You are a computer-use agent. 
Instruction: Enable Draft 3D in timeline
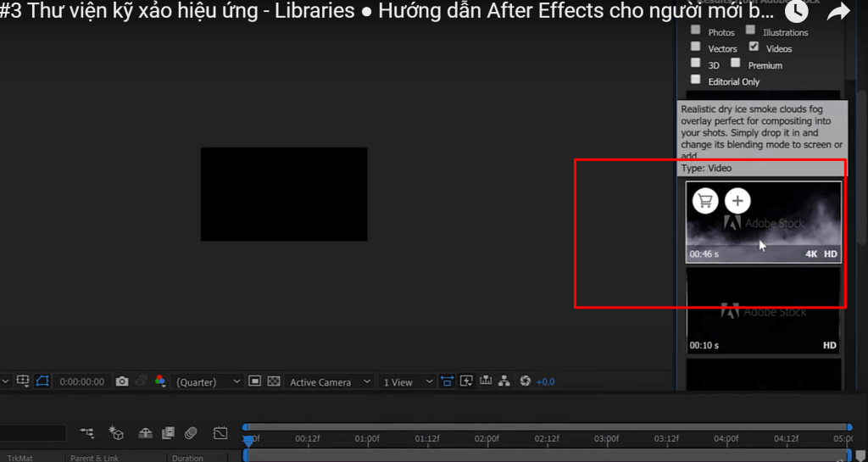coord(115,432)
